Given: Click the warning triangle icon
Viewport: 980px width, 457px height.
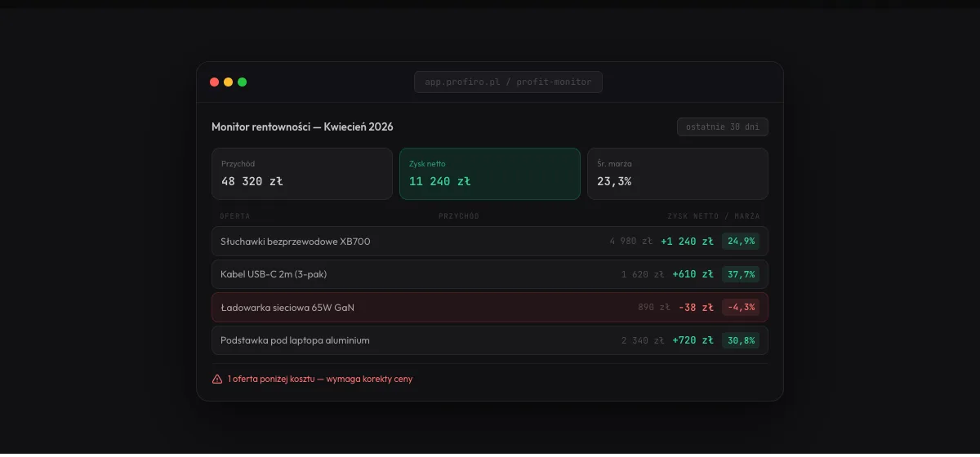Looking at the screenshot, I should click(217, 379).
